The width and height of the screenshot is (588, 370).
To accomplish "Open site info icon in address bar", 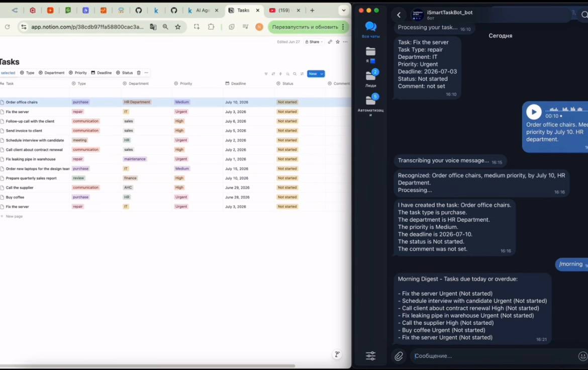I will [24, 27].
